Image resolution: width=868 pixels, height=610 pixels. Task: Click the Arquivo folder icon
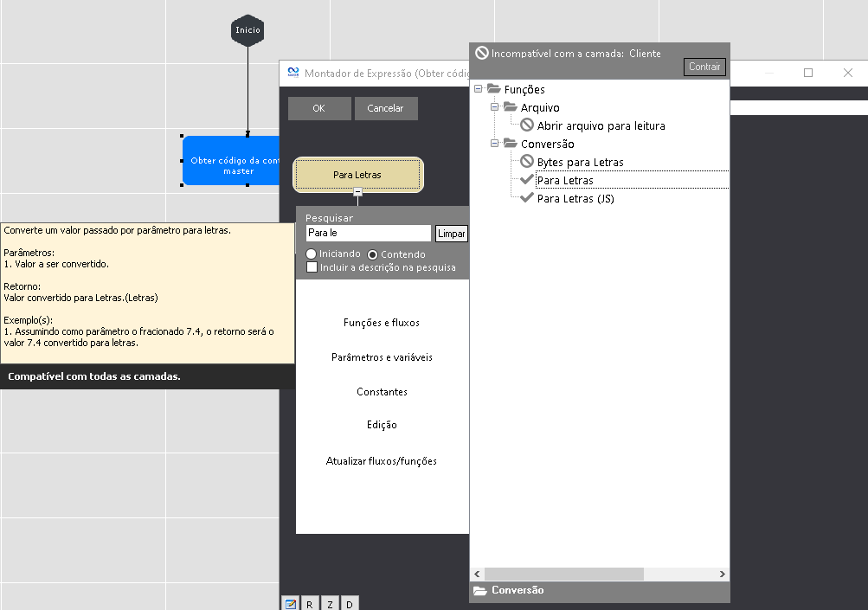pyautogui.click(x=511, y=107)
